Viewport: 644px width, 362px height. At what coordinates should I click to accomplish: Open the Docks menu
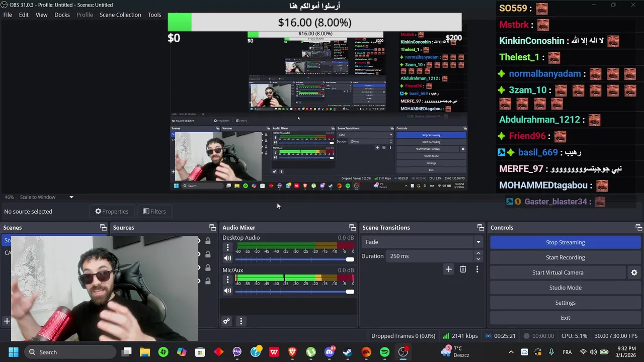62,15
